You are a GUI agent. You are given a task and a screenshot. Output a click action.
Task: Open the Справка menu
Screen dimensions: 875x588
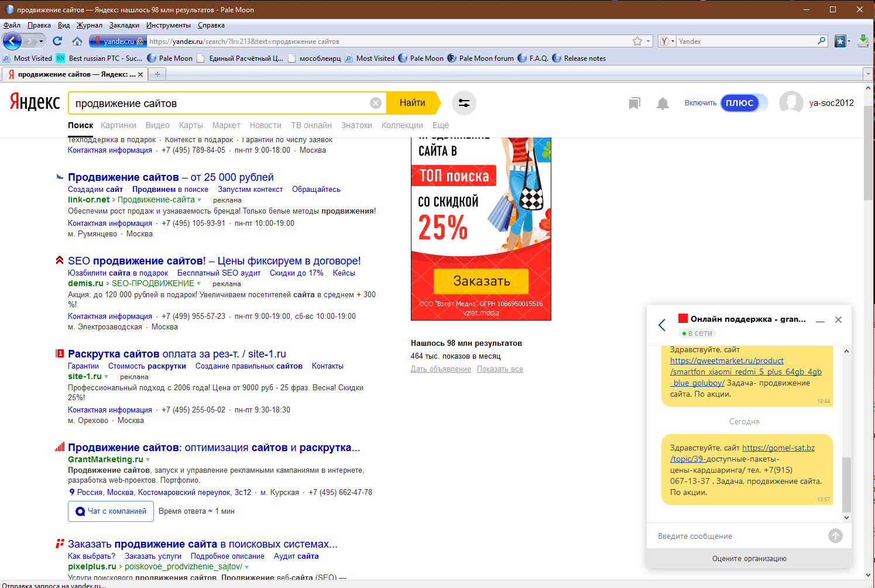tap(211, 25)
